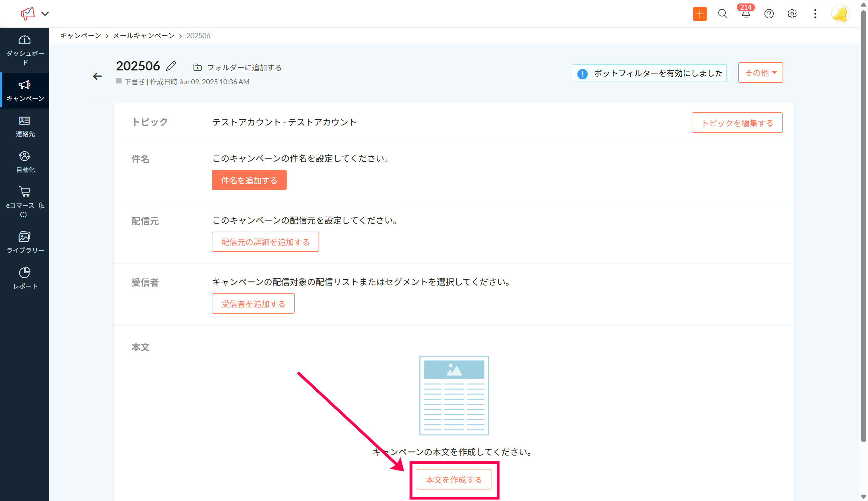Open notifications bell with 214 badge
This screenshot has height=501, width=868.
click(746, 14)
